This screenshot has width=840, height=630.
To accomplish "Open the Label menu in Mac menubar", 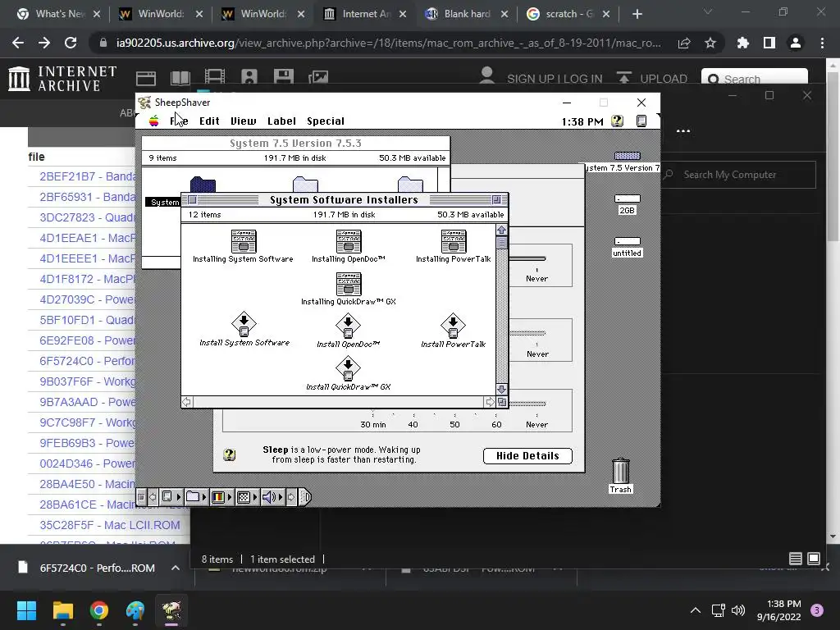I will 282,121.
